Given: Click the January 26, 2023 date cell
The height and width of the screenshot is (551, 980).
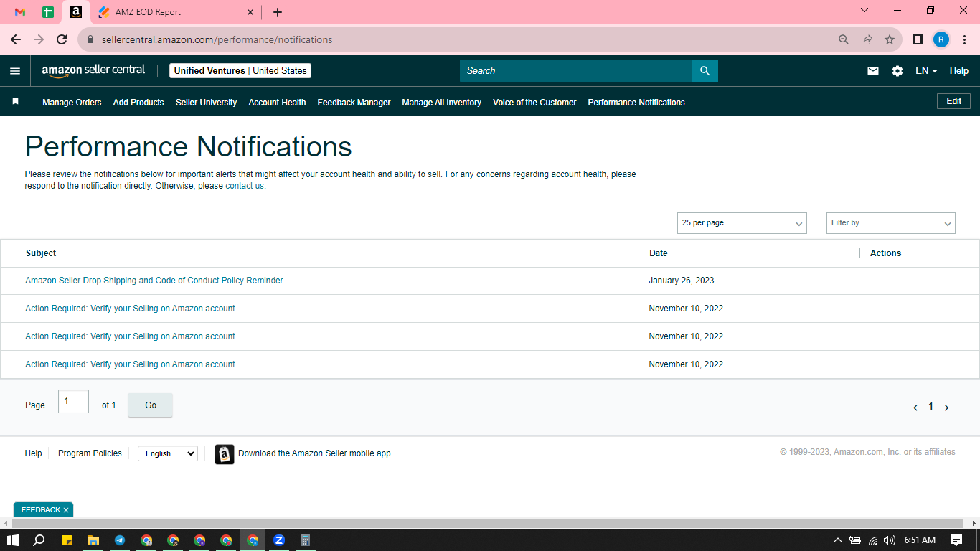Looking at the screenshot, I should pos(682,281).
